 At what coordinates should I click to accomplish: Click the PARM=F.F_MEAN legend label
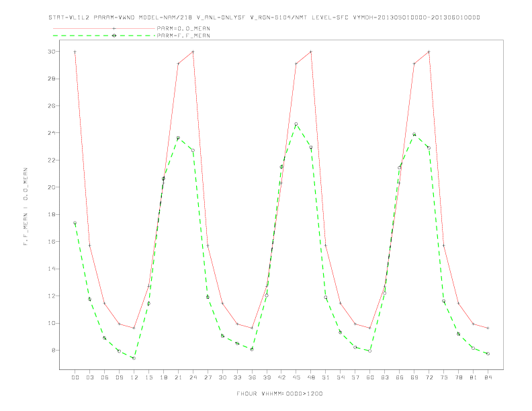pyautogui.click(x=183, y=36)
